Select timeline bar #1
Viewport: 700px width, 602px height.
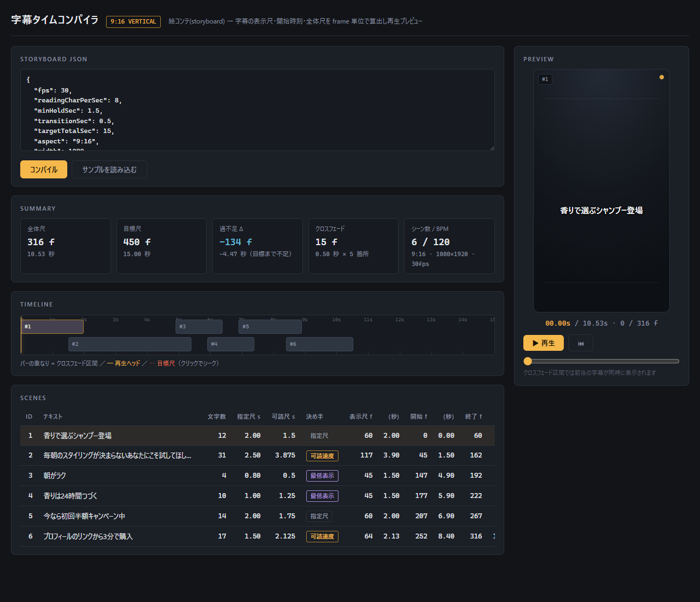[x=52, y=327]
